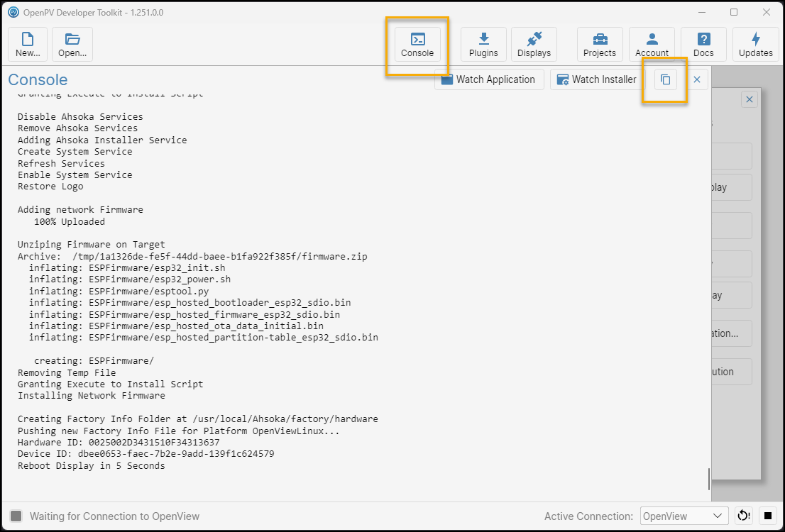Click the 'Refresh Services' line
This screenshot has height=532, width=785.
(x=61, y=164)
